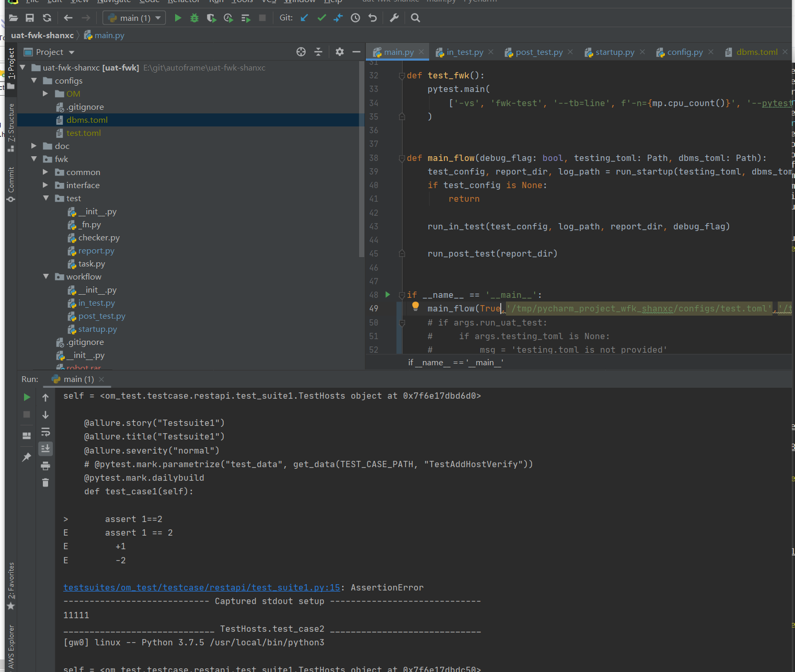Open the run configuration dropdown 'main (1)'
This screenshot has width=795, height=672.
134,18
